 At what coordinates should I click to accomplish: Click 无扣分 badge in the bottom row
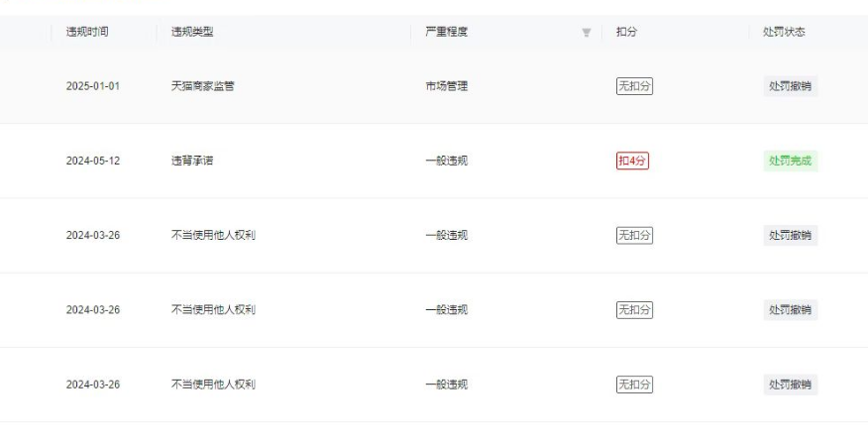[634, 385]
